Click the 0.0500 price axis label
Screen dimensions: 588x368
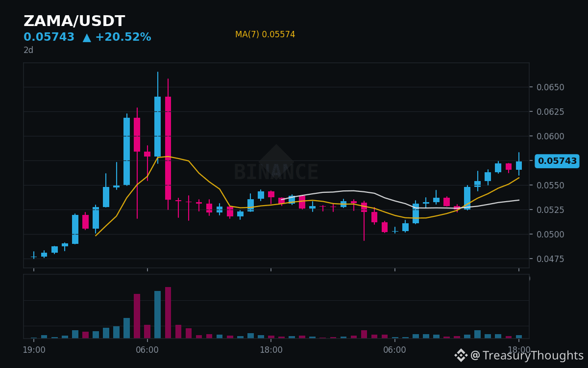(550, 235)
